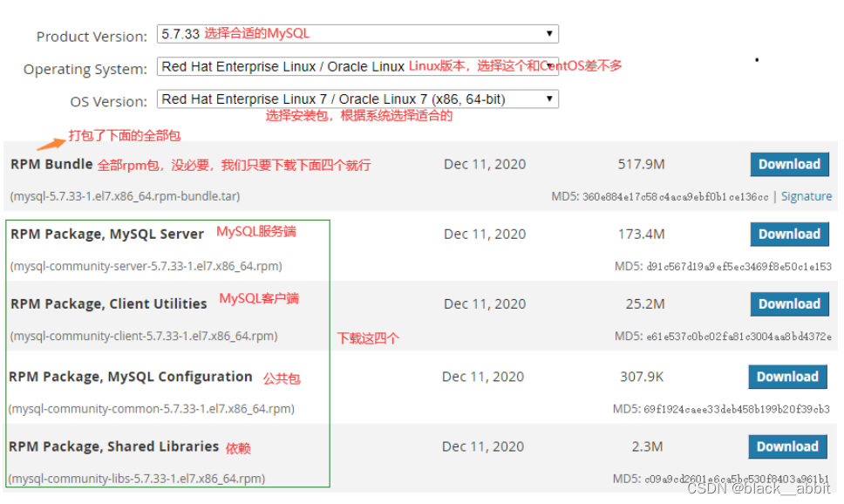Download the Client Utilities package
The width and height of the screenshot is (844, 504).
tap(788, 303)
